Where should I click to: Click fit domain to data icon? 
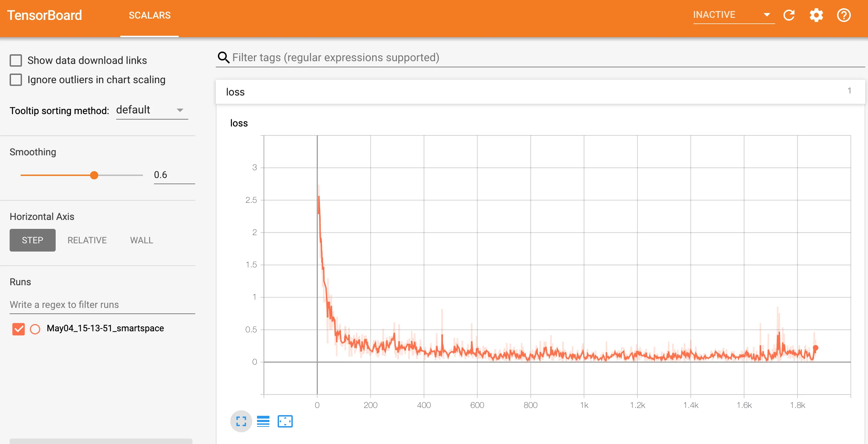click(x=285, y=421)
